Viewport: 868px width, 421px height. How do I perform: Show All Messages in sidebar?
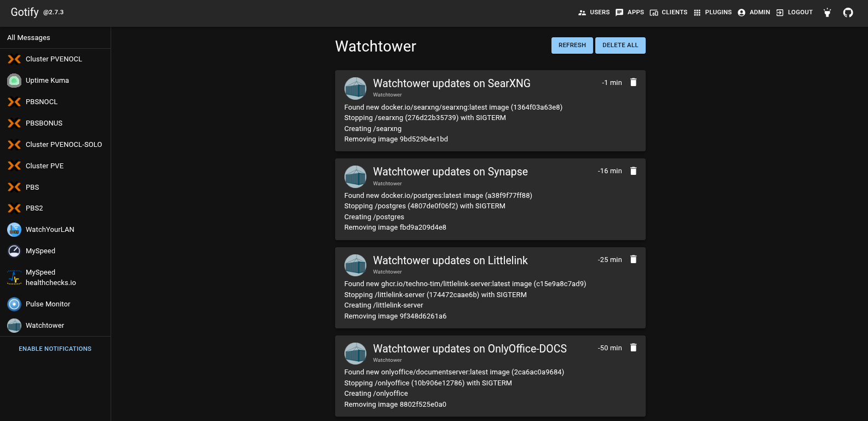coord(28,38)
